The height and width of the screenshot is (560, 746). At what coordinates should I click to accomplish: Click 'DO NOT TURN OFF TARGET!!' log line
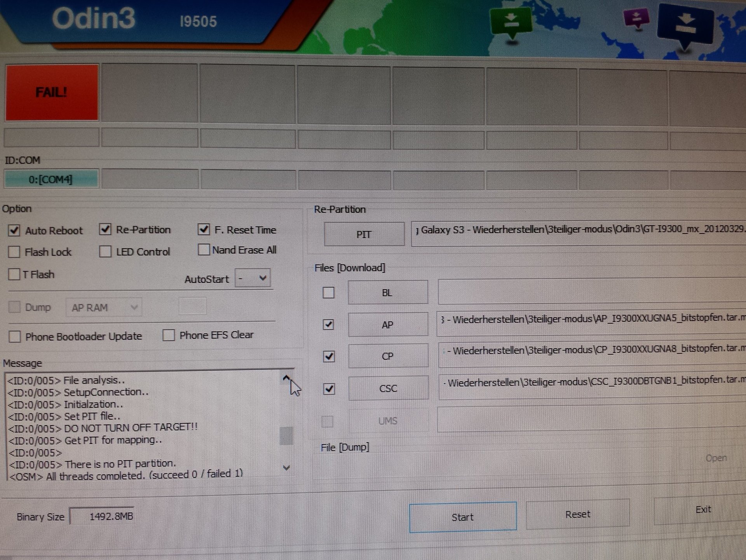(x=103, y=428)
